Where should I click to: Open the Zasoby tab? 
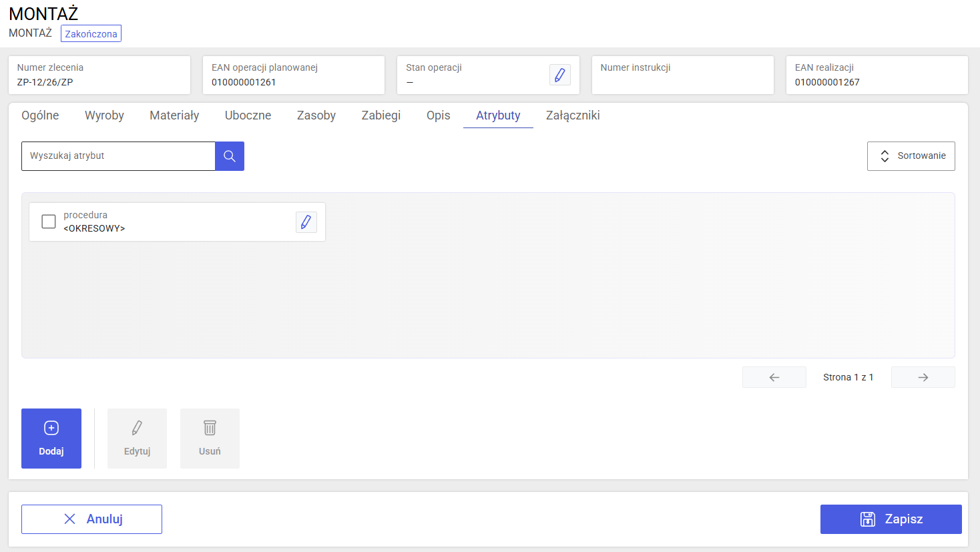(316, 115)
